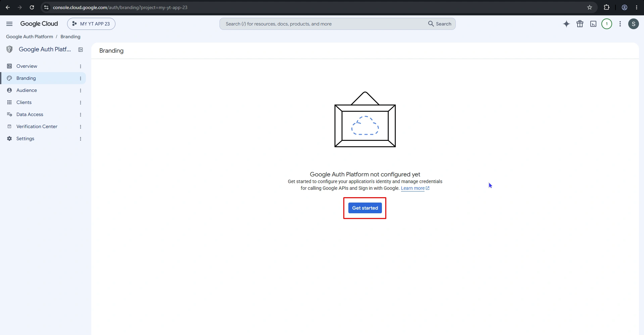Click the Branding palette icon
644x335 pixels.
[x=9, y=78]
